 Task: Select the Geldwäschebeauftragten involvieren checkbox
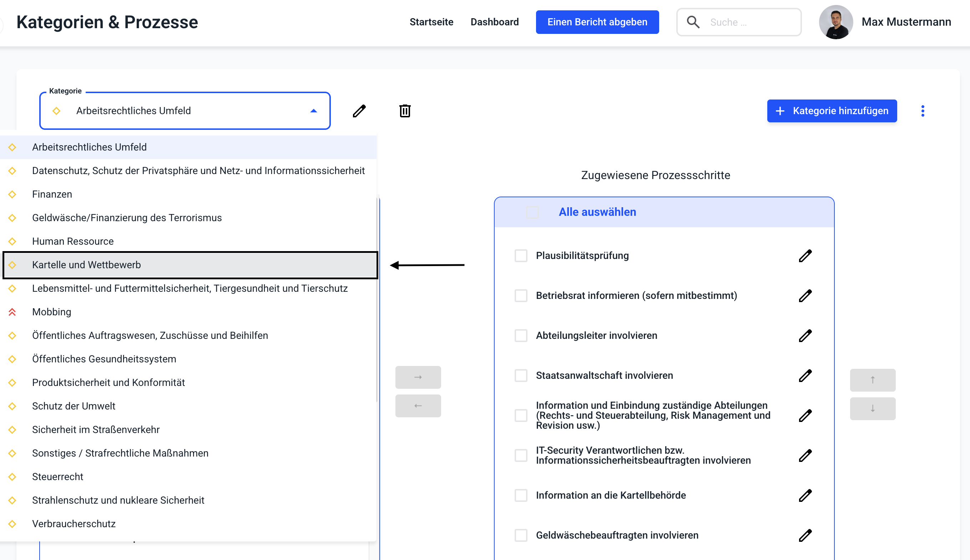[521, 535]
